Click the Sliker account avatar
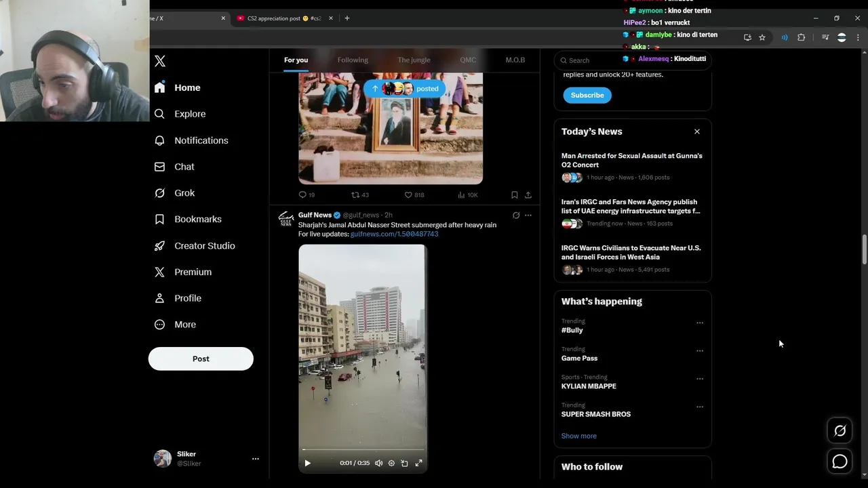The width and height of the screenshot is (868, 488). 163,459
